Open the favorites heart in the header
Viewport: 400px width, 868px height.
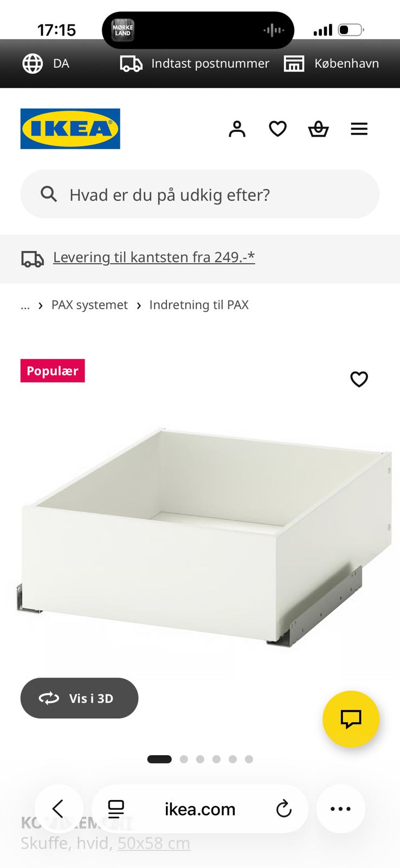pos(278,129)
